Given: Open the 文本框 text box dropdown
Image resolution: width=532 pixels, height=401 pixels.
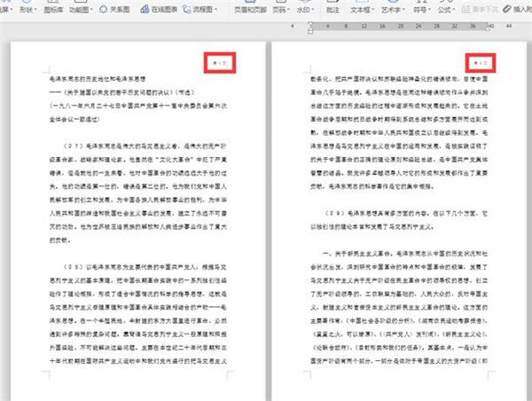Looking at the screenshot, I should tap(363, 10).
